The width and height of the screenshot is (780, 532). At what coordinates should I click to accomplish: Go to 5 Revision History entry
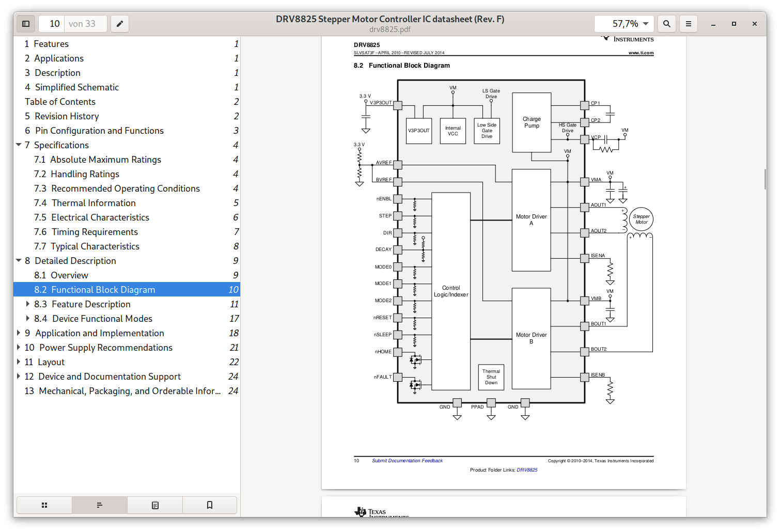(x=127, y=116)
